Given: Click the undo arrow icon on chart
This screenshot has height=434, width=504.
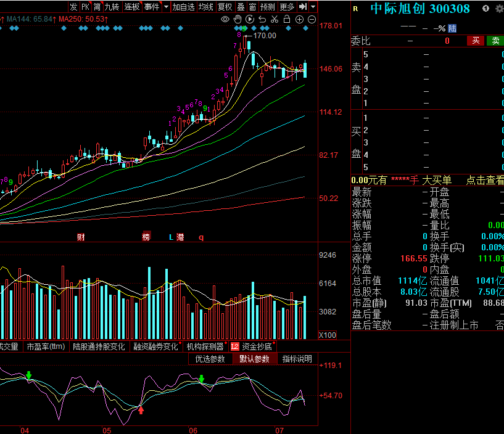Looking at the screenshot, I should (x=262, y=20).
